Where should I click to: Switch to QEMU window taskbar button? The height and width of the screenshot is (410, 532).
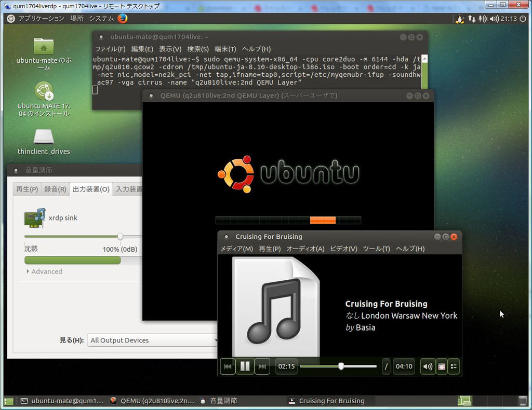[152, 401]
